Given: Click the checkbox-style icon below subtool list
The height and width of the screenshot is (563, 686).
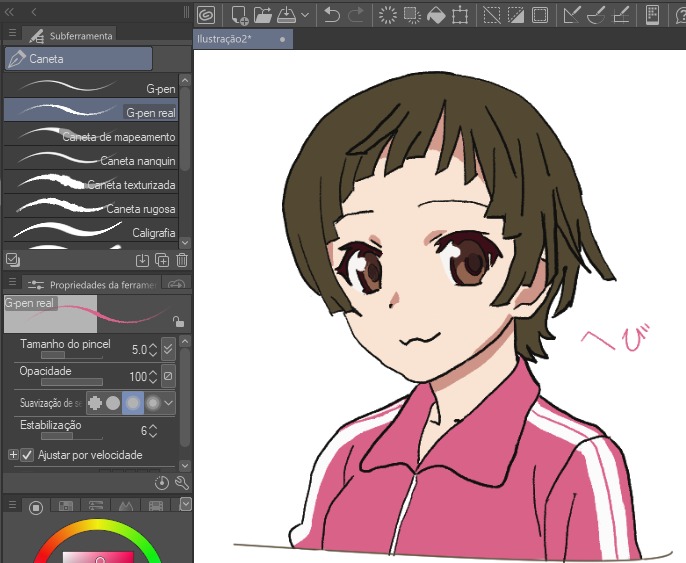Looking at the screenshot, I should tap(13, 260).
